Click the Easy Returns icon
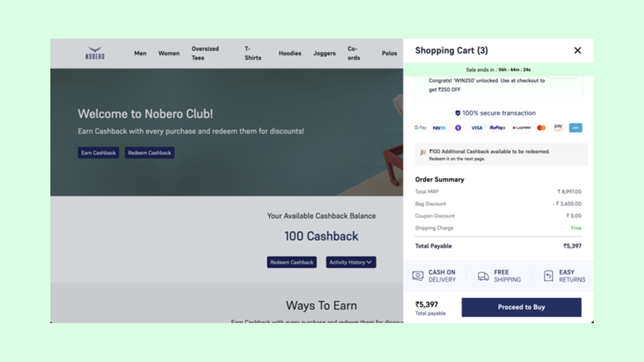Viewport: 644px width, 362px height. point(548,276)
